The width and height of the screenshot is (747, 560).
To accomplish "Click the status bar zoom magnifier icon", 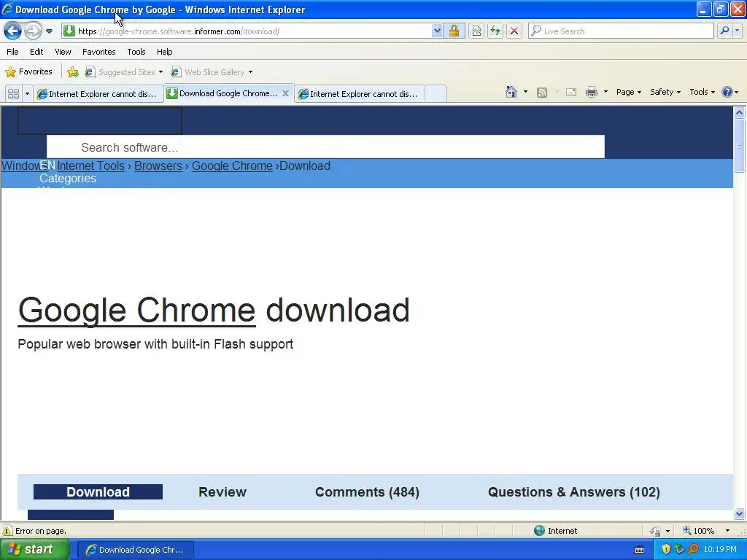I will [687, 531].
